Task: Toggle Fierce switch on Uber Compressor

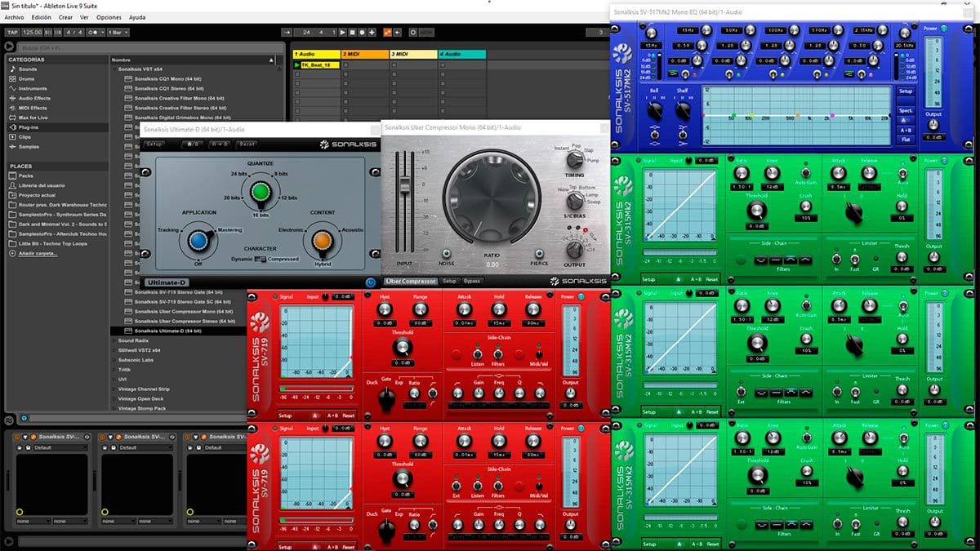Action: pos(538,254)
